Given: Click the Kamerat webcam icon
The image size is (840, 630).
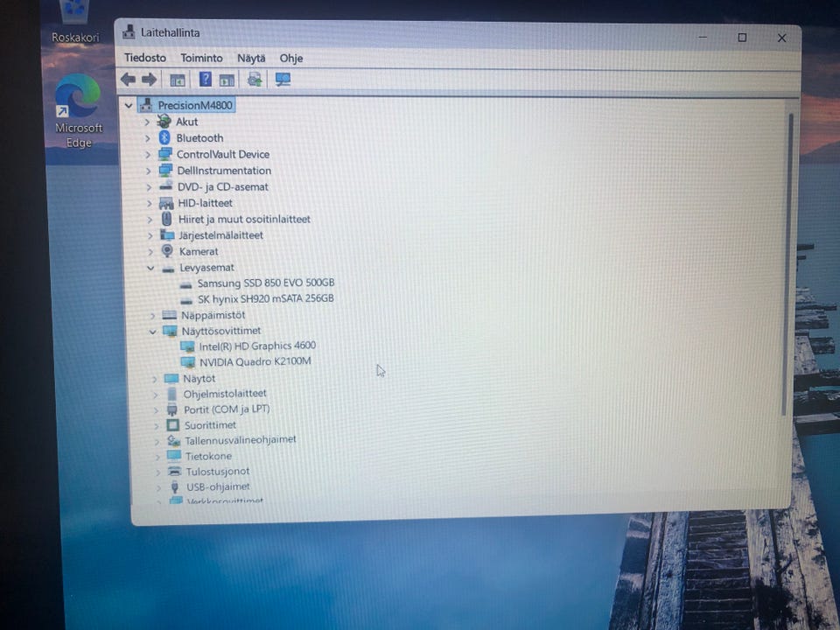Looking at the screenshot, I should (x=167, y=251).
